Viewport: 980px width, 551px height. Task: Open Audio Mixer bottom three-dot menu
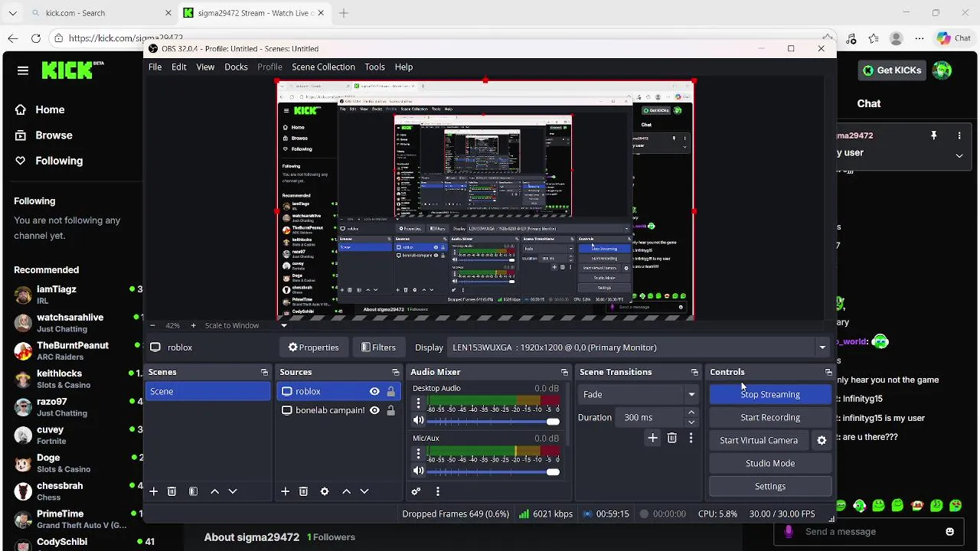tap(438, 491)
